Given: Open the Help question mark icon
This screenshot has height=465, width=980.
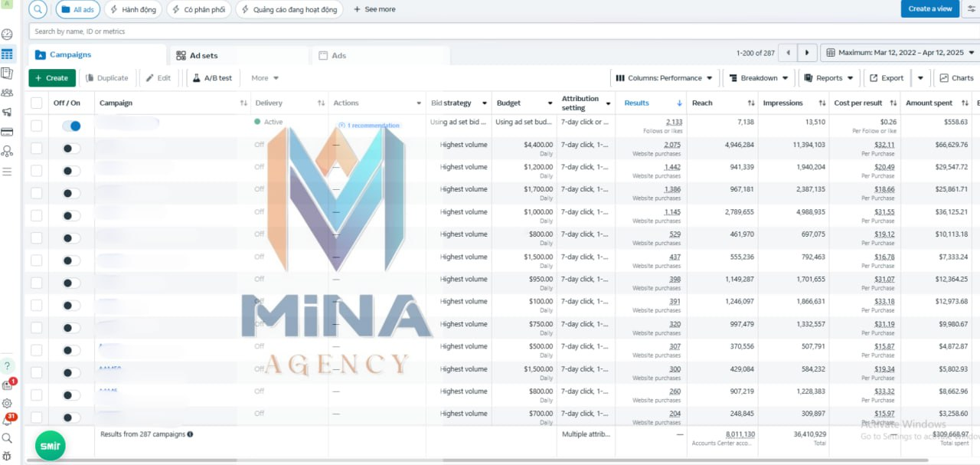Looking at the screenshot, I should point(7,366).
